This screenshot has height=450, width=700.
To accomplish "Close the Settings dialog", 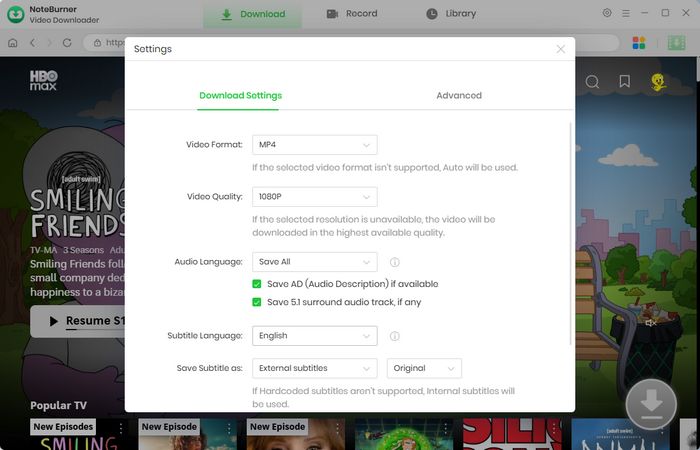I will coord(560,48).
